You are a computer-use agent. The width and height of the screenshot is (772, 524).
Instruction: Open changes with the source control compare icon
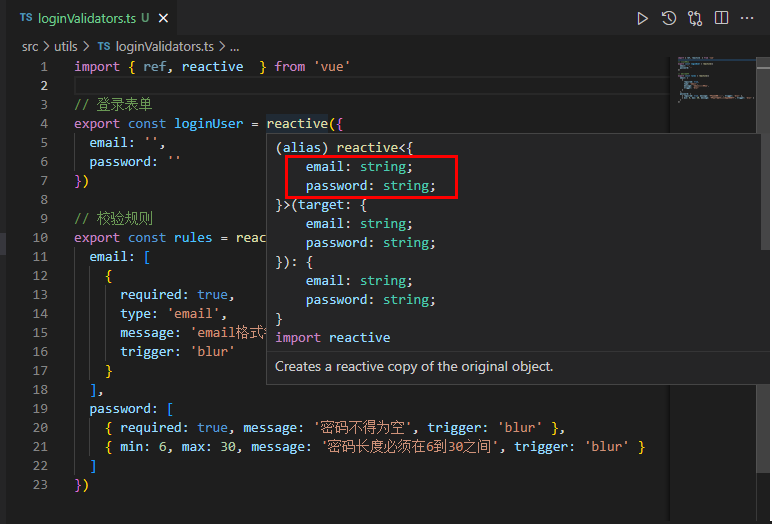point(695,19)
